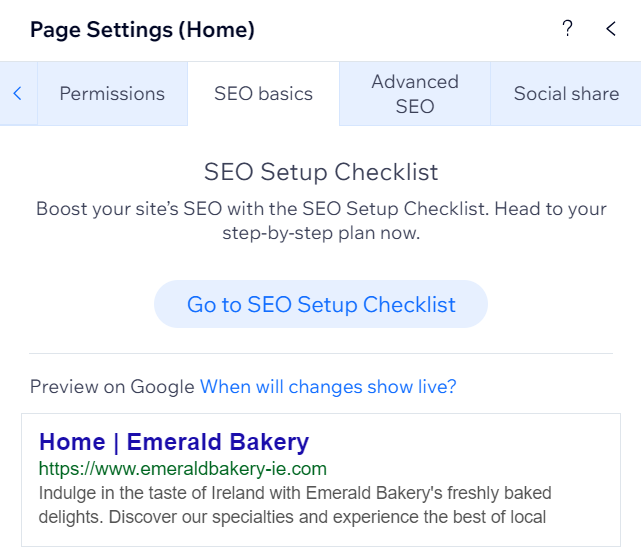Click the SEO Setup Checklist heading
The image size is (641, 550).
pos(321,172)
